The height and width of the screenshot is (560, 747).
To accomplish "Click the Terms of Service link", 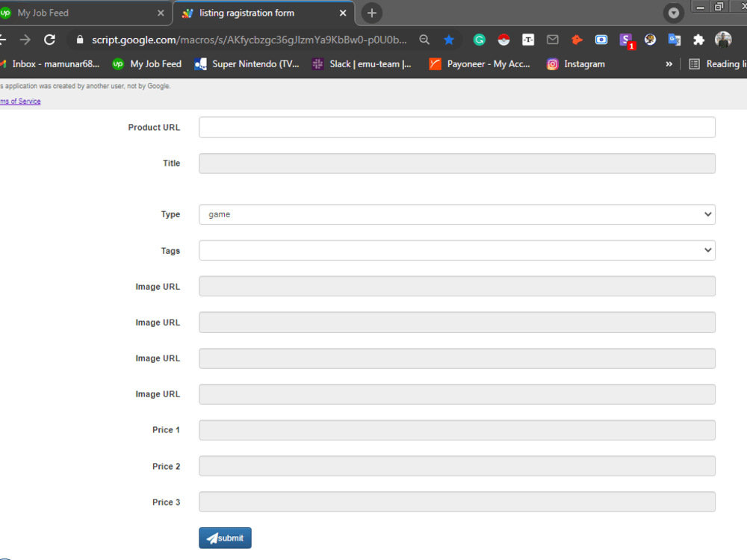I will (20, 101).
